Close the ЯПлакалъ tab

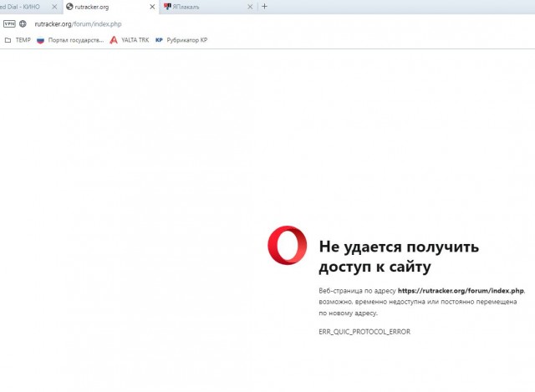[250, 7]
